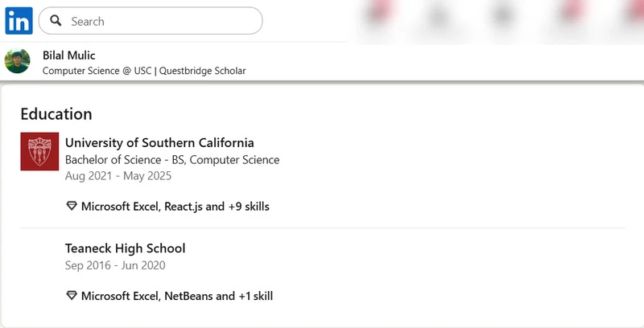Click the Bachelor of Science degree line
Screen dimensions: 644x328
172,160
